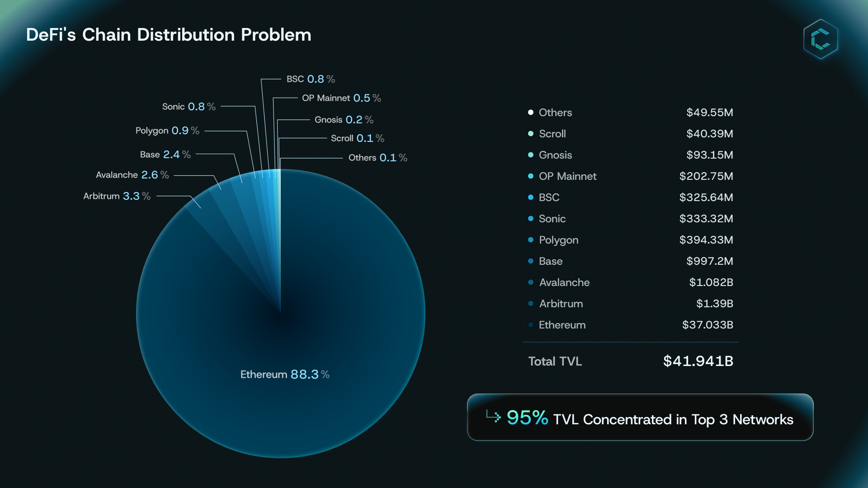Click the title DeFi's Chain Distribution Problem

point(169,35)
